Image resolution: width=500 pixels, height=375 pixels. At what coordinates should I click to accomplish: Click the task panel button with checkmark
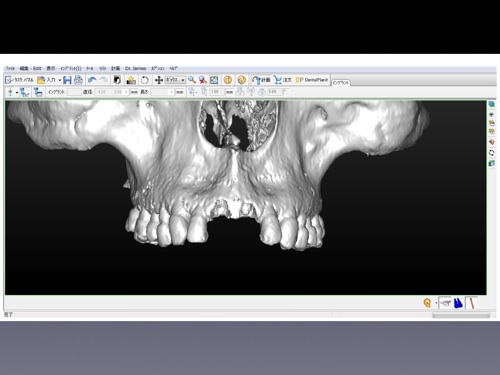(x=19, y=80)
